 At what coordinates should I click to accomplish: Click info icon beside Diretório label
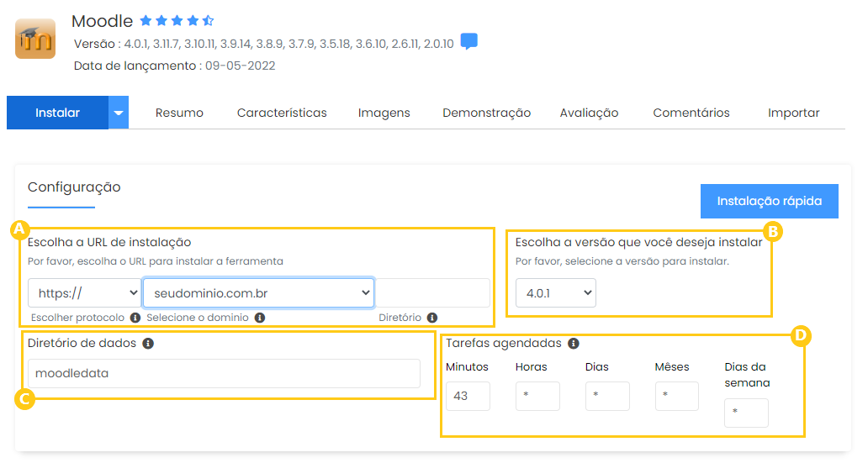point(432,318)
